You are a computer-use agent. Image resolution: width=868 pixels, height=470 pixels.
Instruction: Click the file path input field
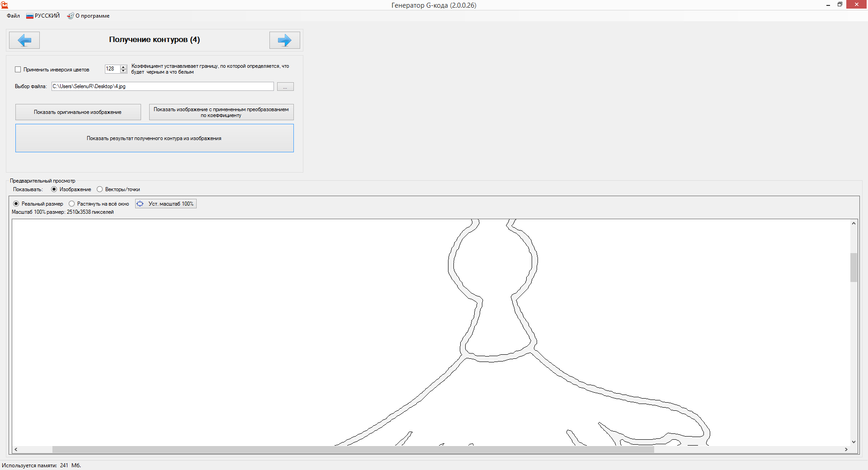tap(163, 86)
